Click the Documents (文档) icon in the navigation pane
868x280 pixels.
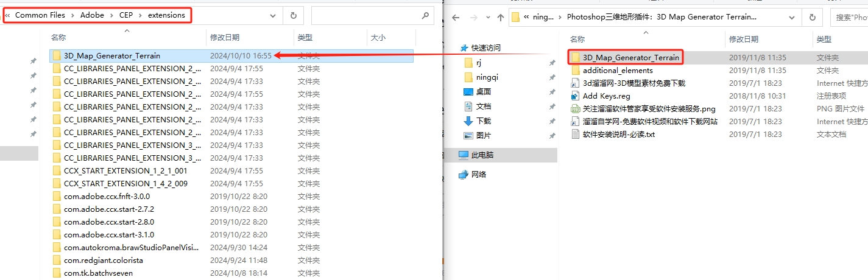(468, 106)
